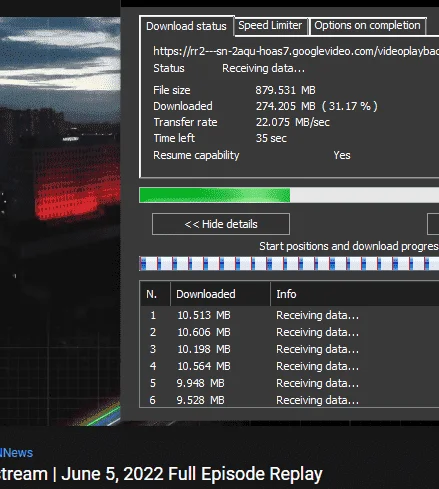Open the News channel link below the video
This screenshot has height=489, width=439.
[16, 453]
